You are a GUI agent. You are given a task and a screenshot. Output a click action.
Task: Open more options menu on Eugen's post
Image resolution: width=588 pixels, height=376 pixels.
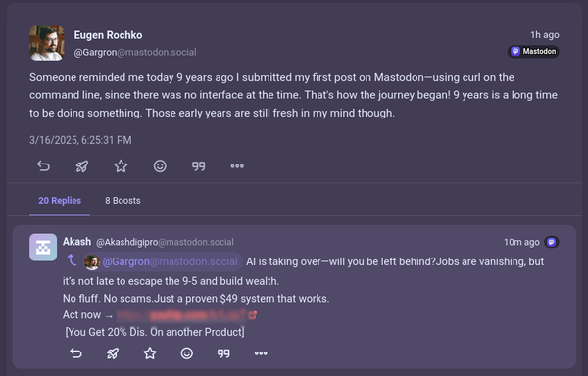pyautogui.click(x=237, y=165)
